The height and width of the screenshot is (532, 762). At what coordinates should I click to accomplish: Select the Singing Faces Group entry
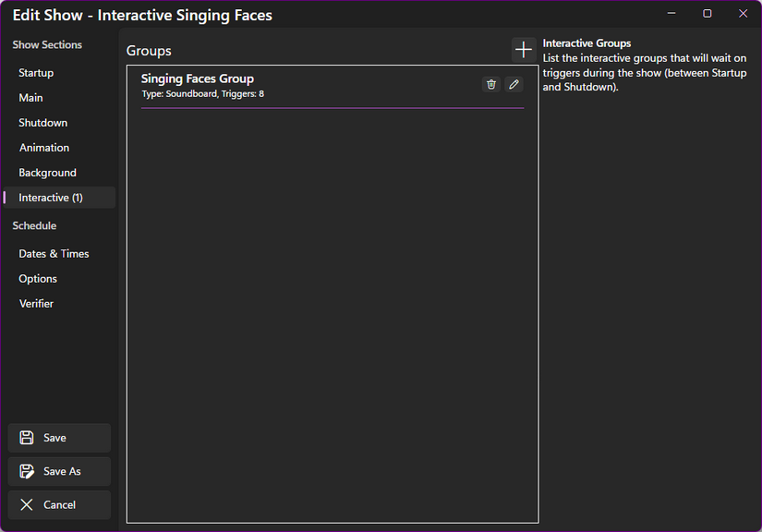[x=277, y=84]
